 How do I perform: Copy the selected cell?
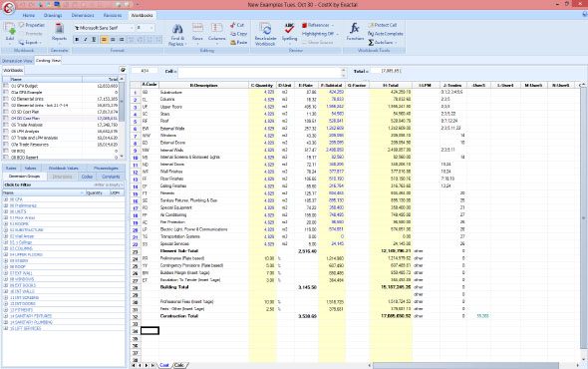click(238, 34)
